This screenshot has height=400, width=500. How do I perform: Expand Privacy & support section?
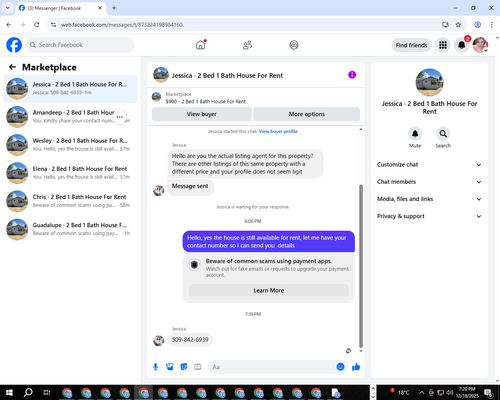coord(429,216)
